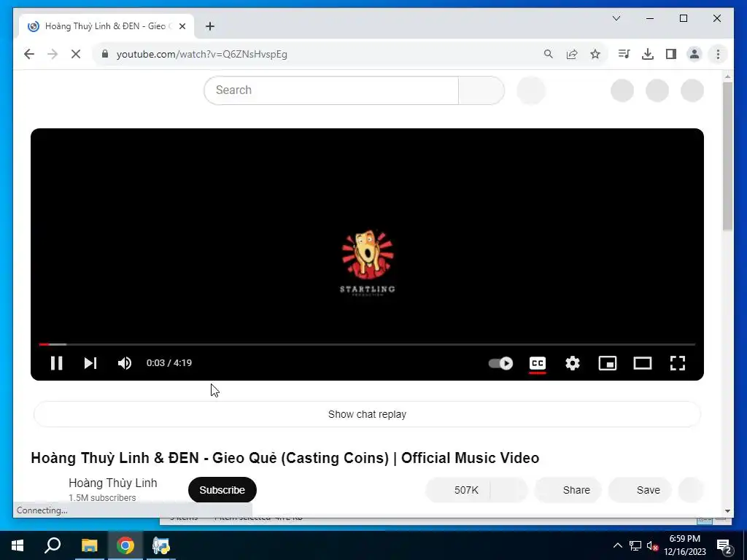Screen dimensions: 747x560
Task: Subscribe to Hoàng Thùy Linh channel
Action: [222, 490]
